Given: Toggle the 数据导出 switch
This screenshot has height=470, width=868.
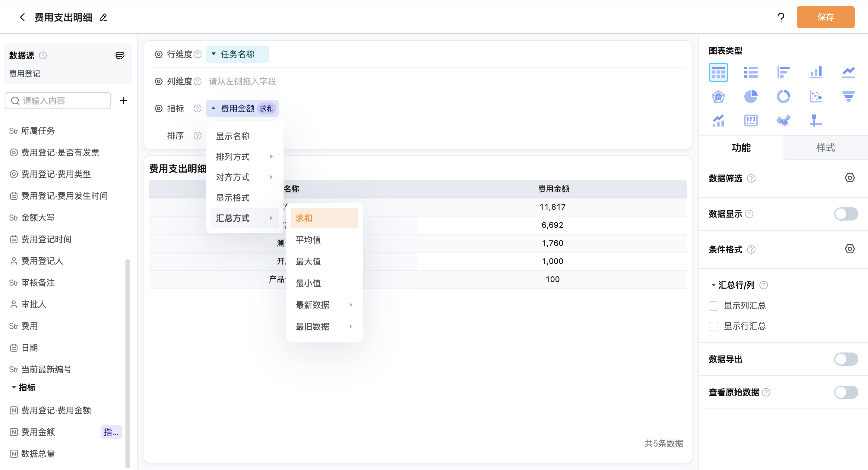Looking at the screenshot, I should click(x=846, y=359).
